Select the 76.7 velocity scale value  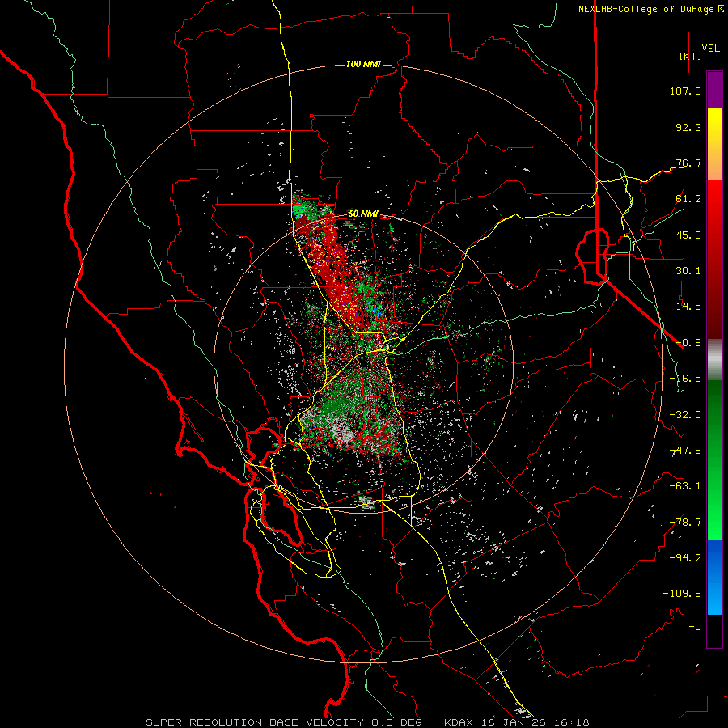[x=688, y=163]
